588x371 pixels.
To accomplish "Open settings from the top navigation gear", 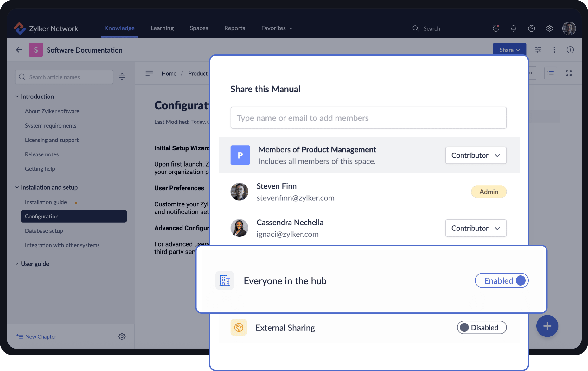I will (x=549, y=28).
